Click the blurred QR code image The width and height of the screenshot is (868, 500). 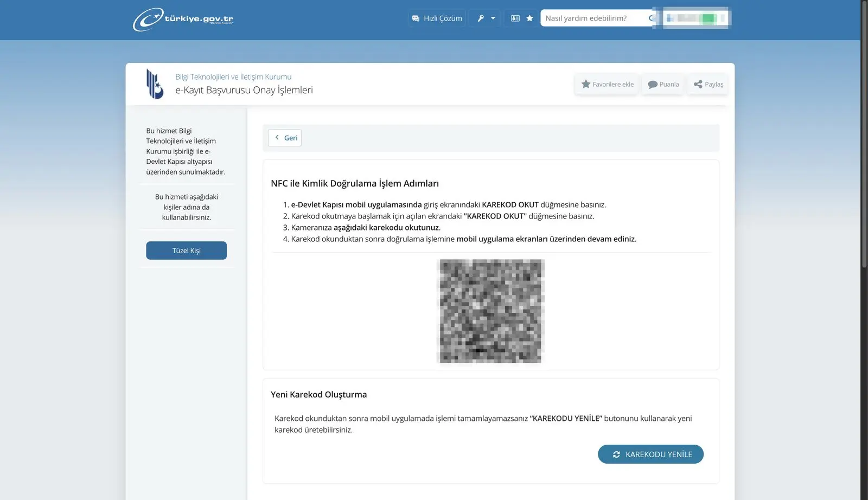(x=490, y=311)
